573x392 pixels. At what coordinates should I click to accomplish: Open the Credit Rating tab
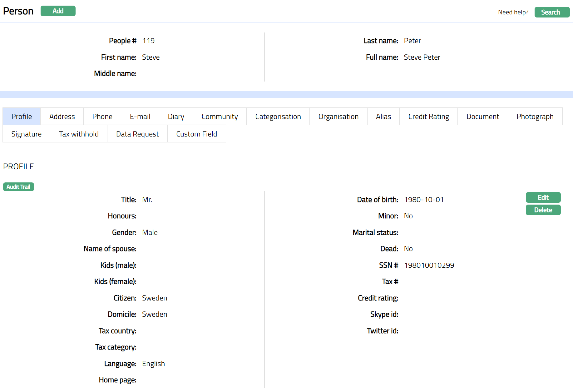tap(428, 117)
